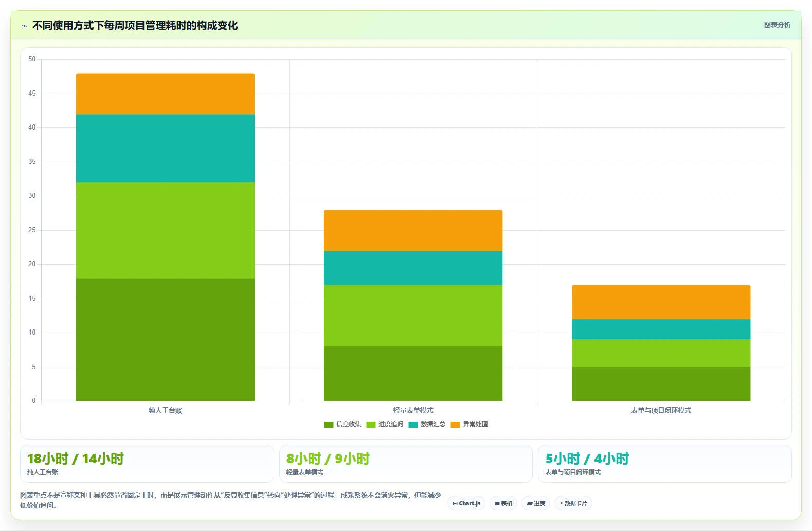
Task: Click the orange segment of 表单与项目闭环模式 bar
Action: (661, 302)
